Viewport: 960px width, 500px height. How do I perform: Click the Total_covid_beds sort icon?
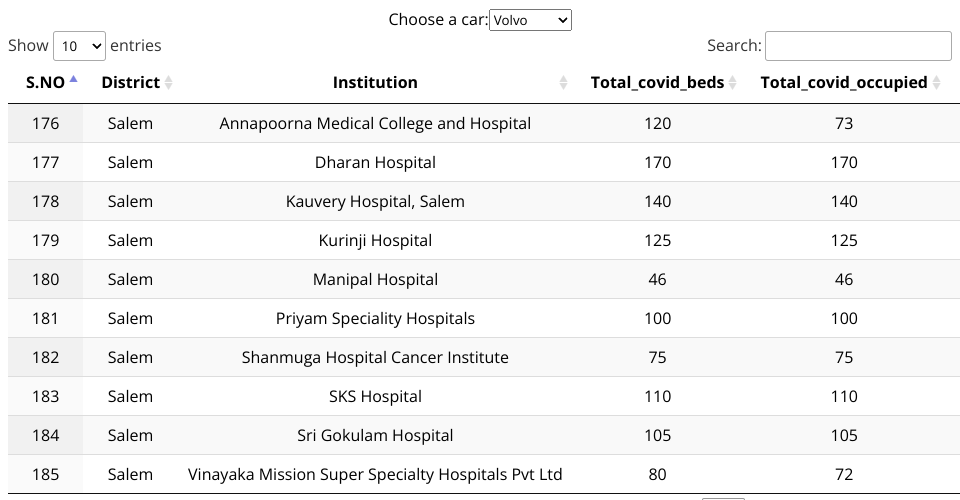[x=733, y=83]
